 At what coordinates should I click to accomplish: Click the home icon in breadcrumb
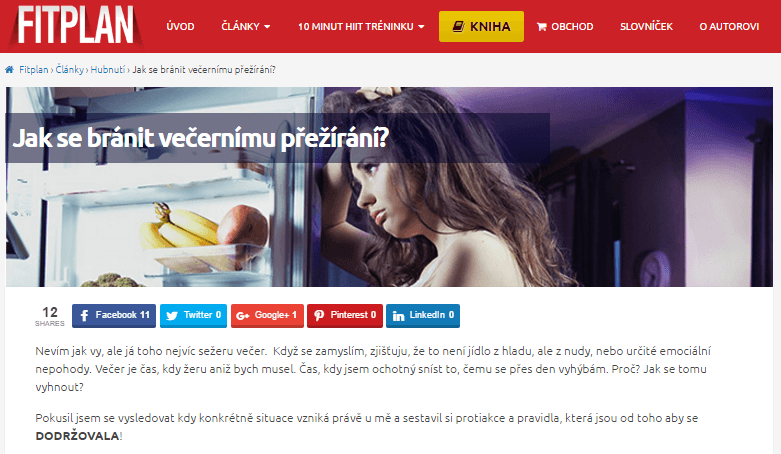[9, 70]
